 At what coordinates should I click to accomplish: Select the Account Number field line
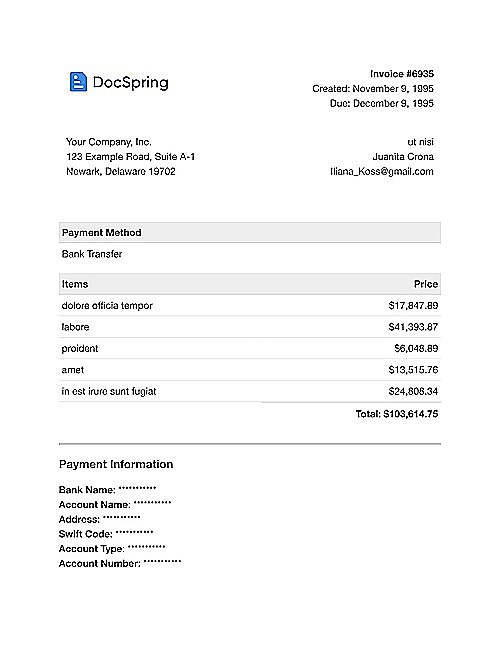click(120, 564)
